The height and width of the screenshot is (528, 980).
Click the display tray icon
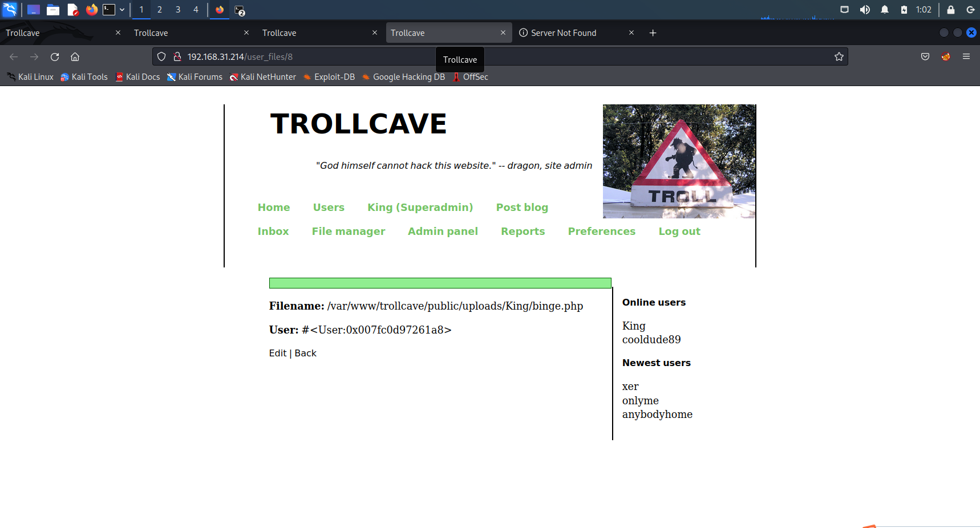point(845,10)
